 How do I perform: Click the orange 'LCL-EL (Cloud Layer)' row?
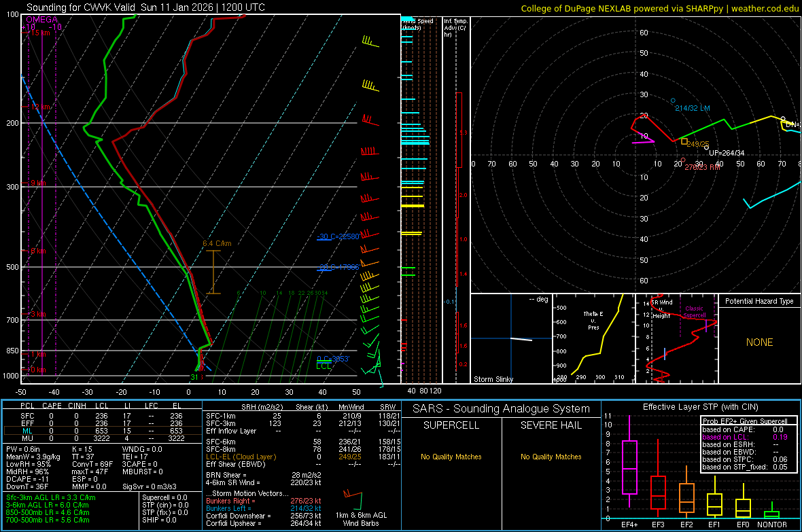click(303, 457)
